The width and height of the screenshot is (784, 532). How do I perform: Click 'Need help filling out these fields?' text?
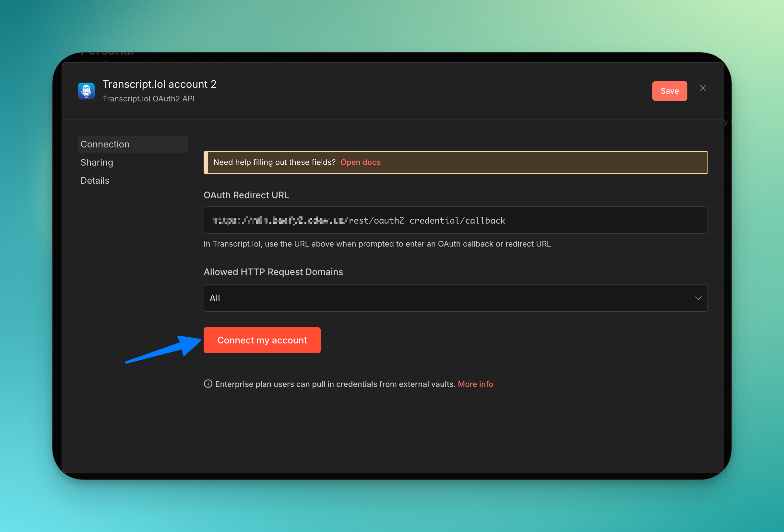point(274,162)
